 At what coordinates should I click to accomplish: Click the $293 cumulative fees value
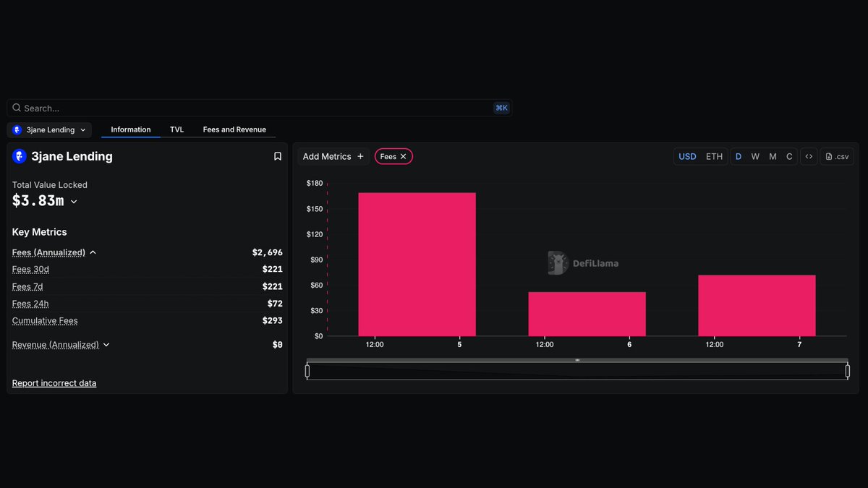coord(272,321)
